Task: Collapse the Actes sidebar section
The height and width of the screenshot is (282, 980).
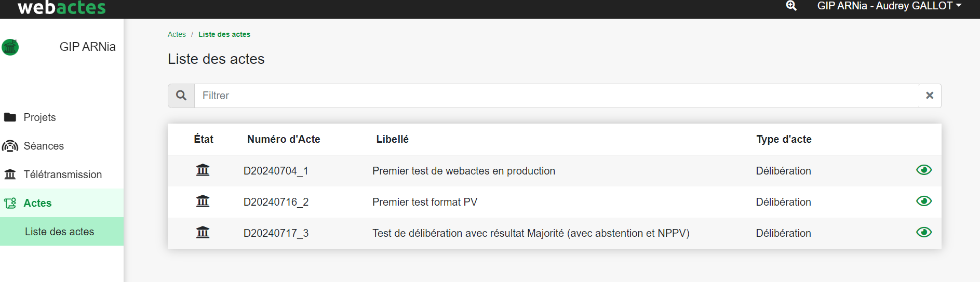Action: coord(37,203)
